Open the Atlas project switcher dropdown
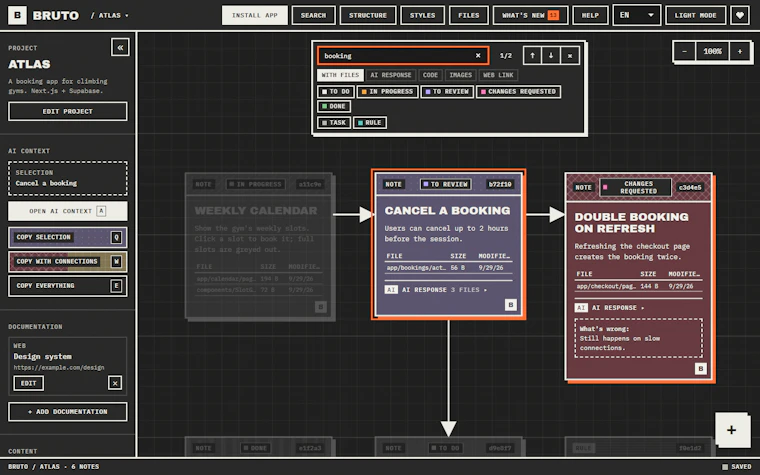This screenshot has width=760, height=475. click(110, 16)
